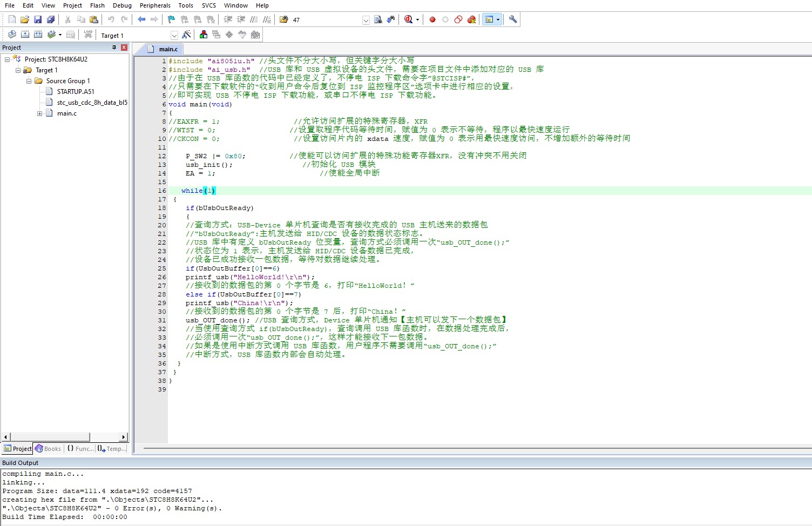Select STARTUP.A51 in the project tree

[x=76, y=92]
